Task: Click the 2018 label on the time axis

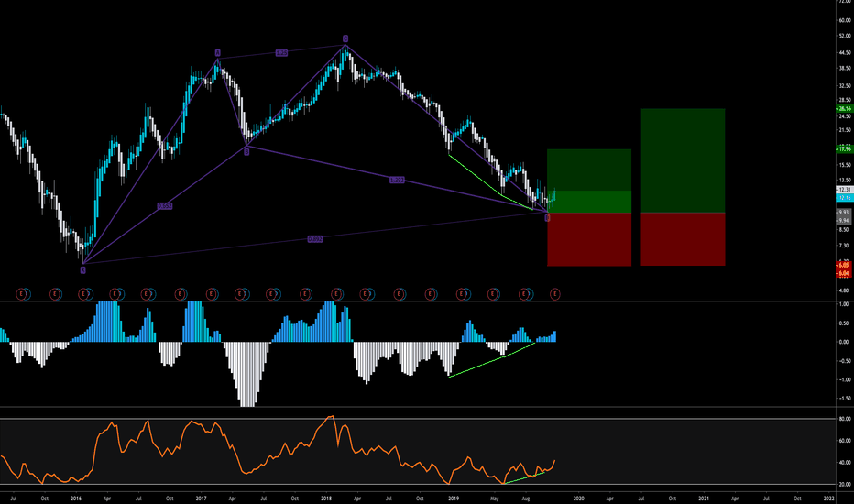Action: [326, 498]
